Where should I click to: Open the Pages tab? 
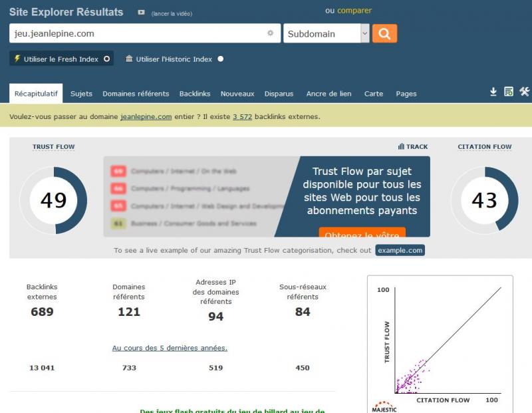coord(406,94)
